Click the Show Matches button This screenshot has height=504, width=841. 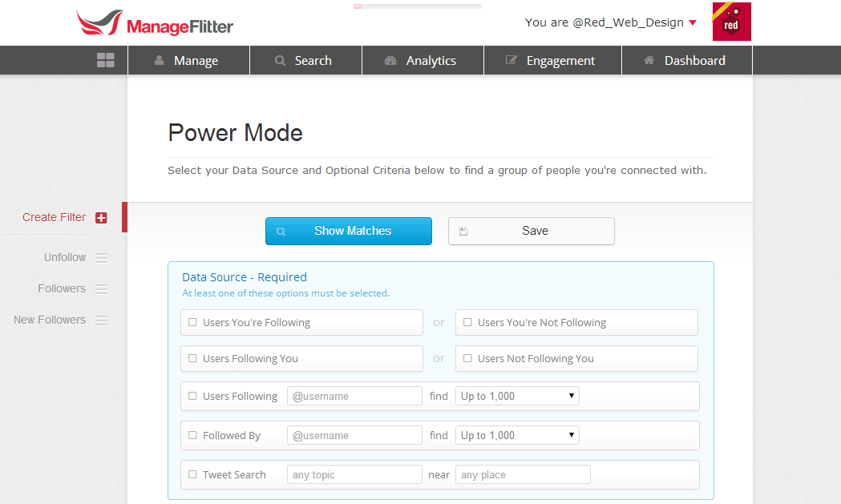349,231
